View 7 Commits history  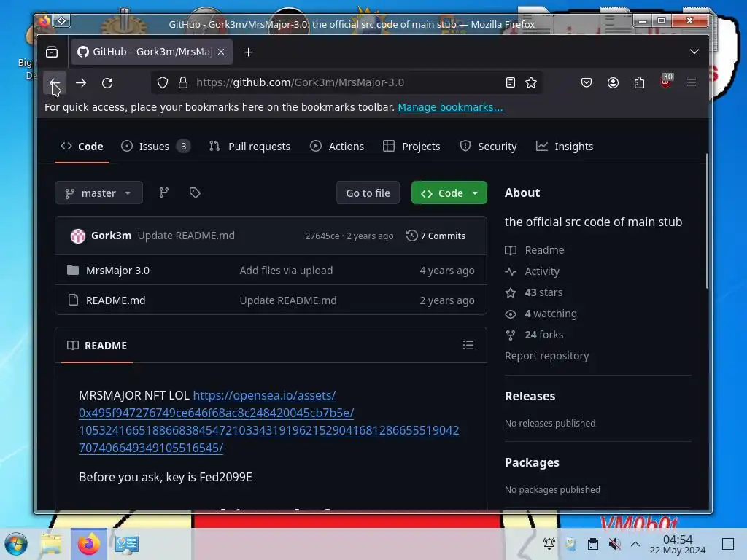pos(436,236)
